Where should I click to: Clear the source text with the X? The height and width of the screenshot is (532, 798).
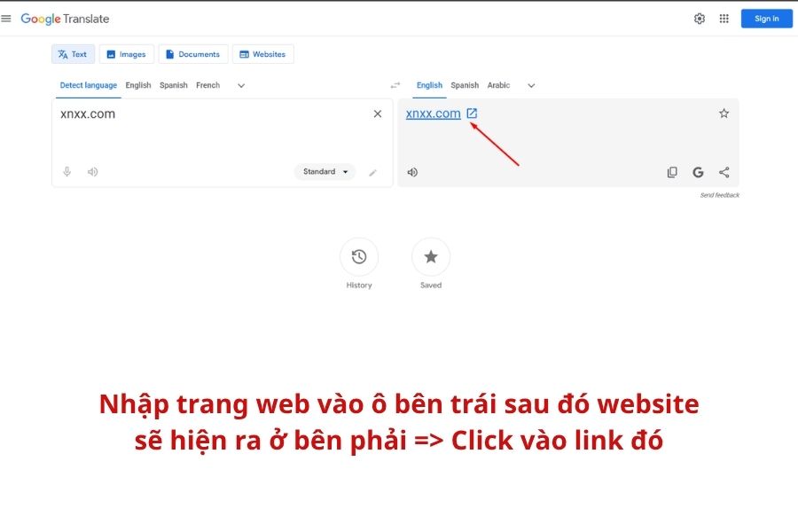tap(377, 113)
